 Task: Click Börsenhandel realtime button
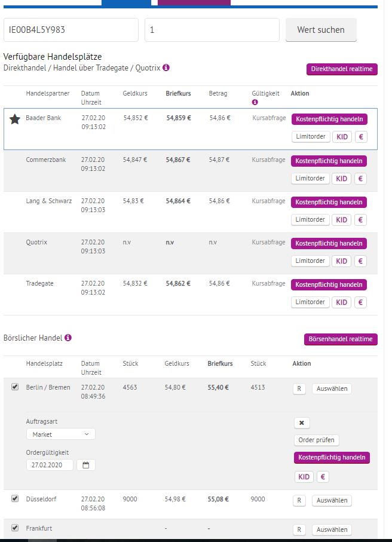click(341, 339)
